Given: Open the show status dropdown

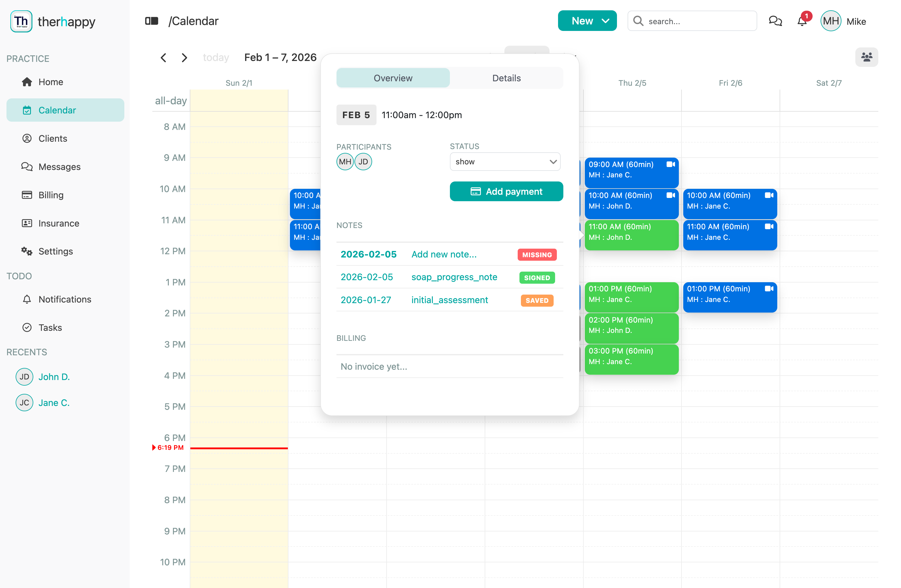Looking at the screenshot, I should [x=505, y=161].
